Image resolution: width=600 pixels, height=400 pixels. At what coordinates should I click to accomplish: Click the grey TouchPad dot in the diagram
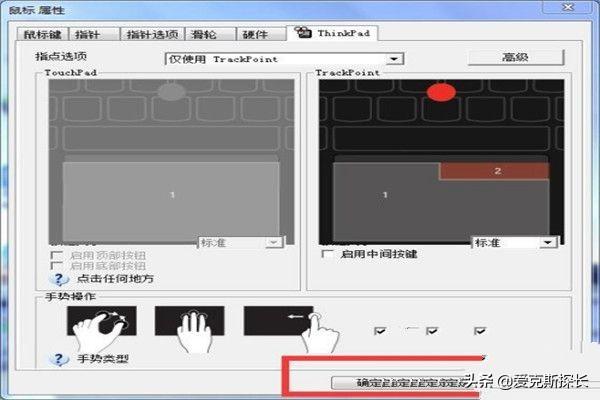click(x=172, y=93)
